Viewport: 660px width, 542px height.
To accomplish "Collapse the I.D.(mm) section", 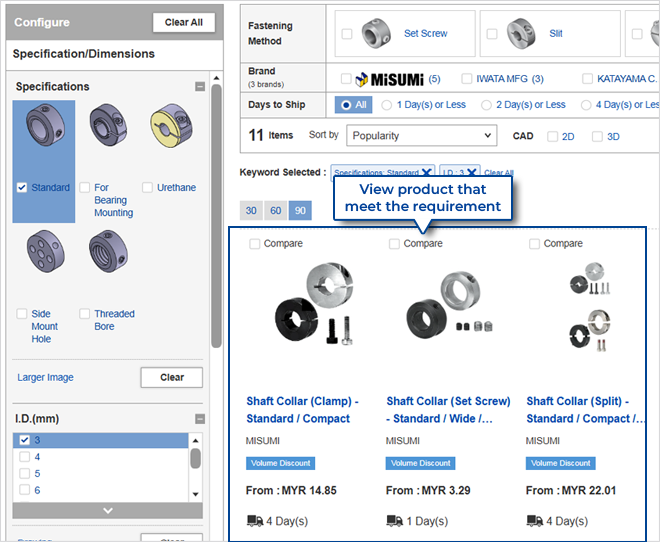I will (x=200, y=419).
